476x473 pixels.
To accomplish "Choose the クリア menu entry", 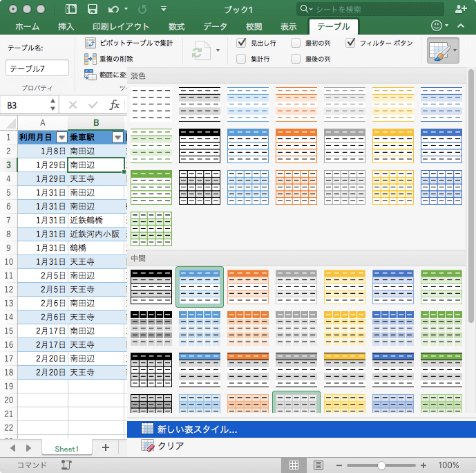I will [x=301, y=445].
